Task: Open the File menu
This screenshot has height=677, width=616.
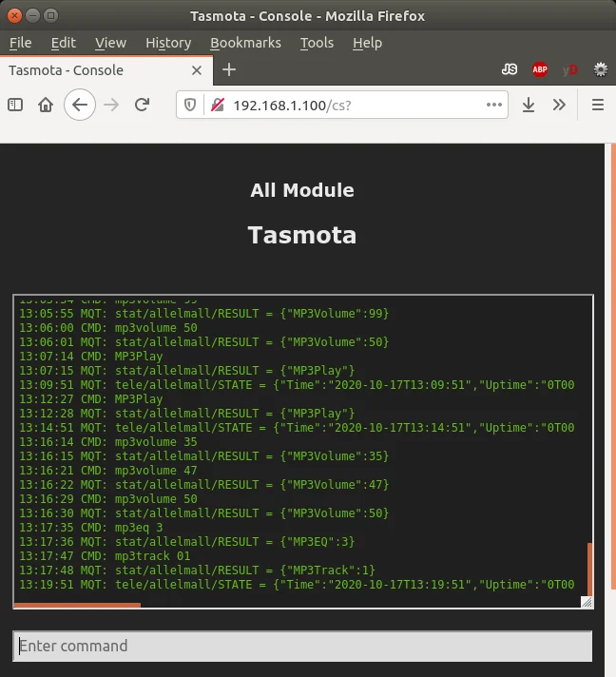Action: coord(20,43)
